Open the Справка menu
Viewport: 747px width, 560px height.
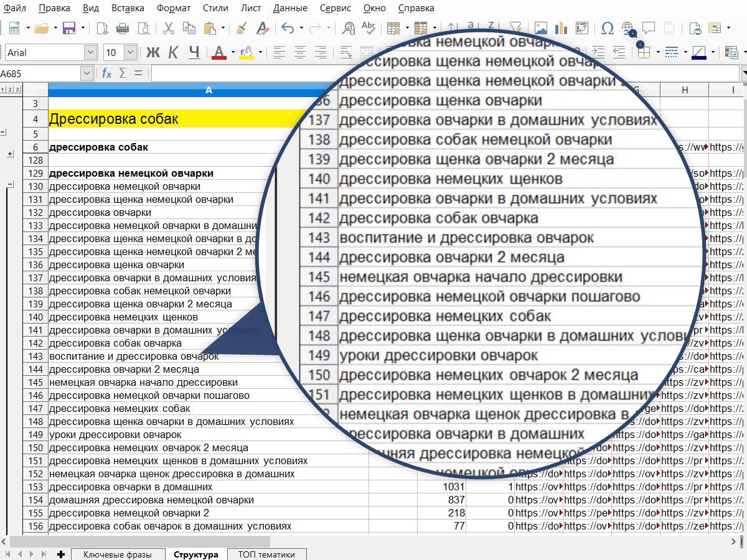click(x=415, y=9)
